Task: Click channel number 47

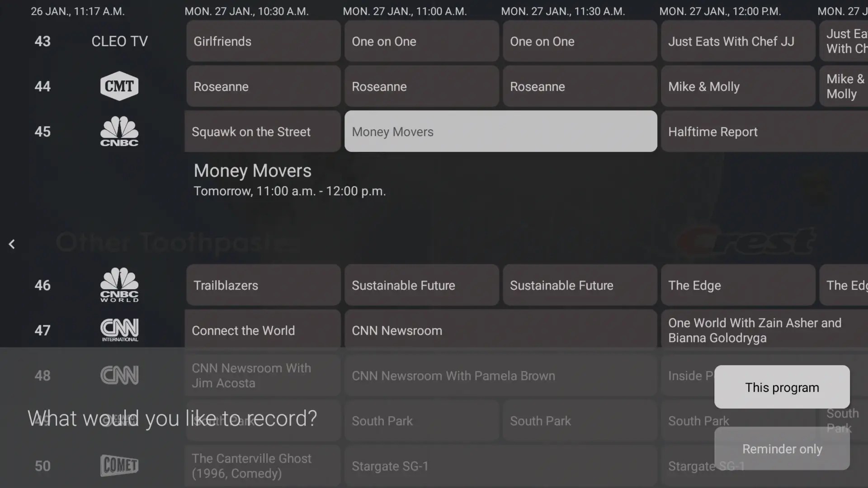Action: coord(42,330)
